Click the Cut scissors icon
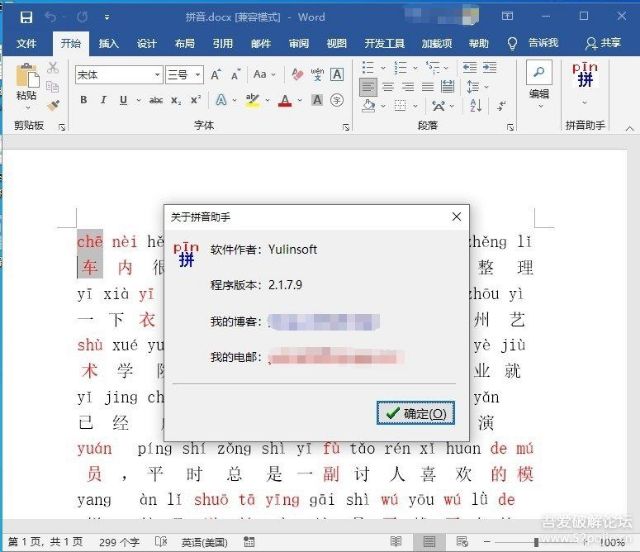The width and height of the screenshot is (640, 552). [53, 68]
